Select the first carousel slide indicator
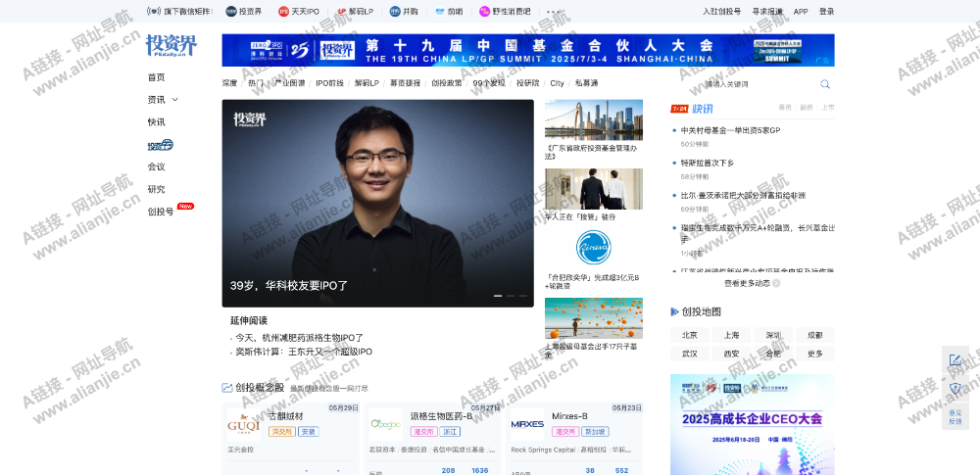This screenshot has height=475, width=980. [498, 296]
